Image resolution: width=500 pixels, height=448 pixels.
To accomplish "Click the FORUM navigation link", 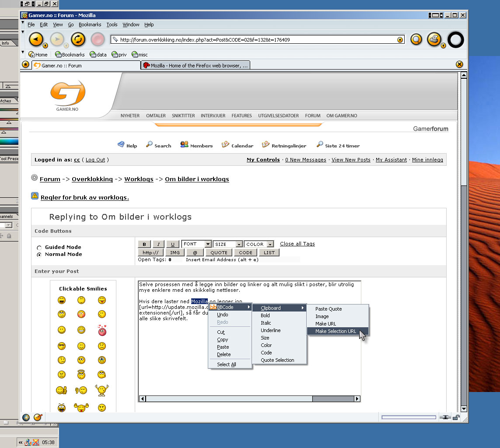I will pyautogui.click(x=312, y=116).
